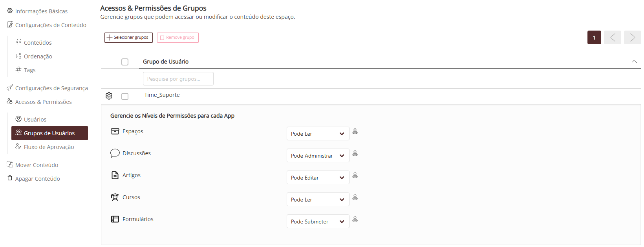Screen dimensions: 644x247
Task: Check the Time_Suporte row checkbox
Action: (x=125, y=96)
